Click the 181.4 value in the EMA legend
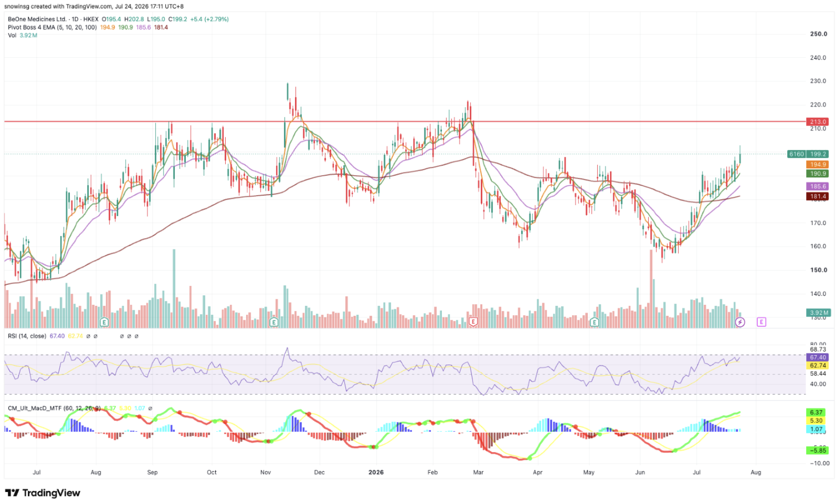The image size is (837, 504). coord(161,27)
